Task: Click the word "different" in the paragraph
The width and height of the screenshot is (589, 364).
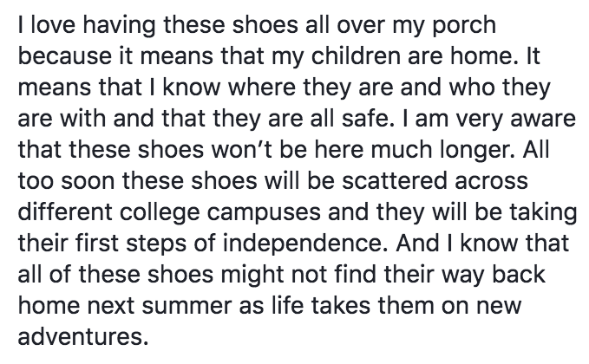Action: (x=65, y=211)
